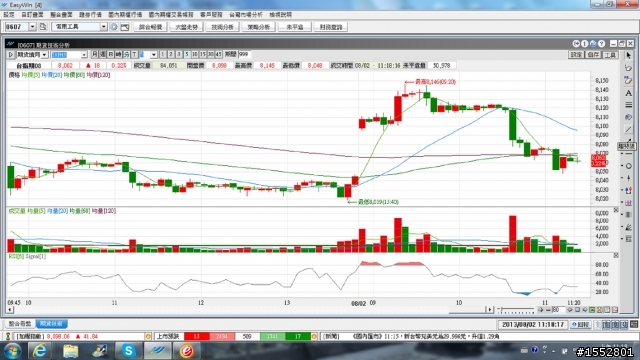The image size is (640, 360).
Task: Open the 證券行情 menu
Action: (x=90, y=15)
